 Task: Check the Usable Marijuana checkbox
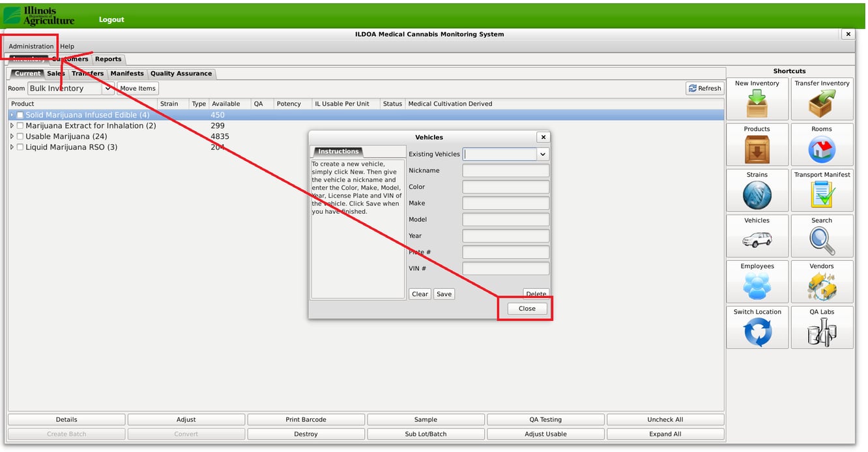[20, 136]
